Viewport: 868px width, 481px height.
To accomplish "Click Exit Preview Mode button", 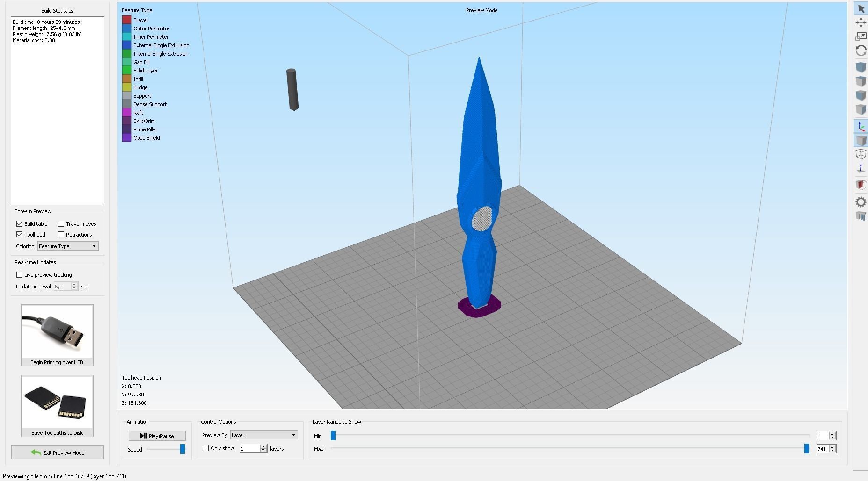I will (58, 452).
